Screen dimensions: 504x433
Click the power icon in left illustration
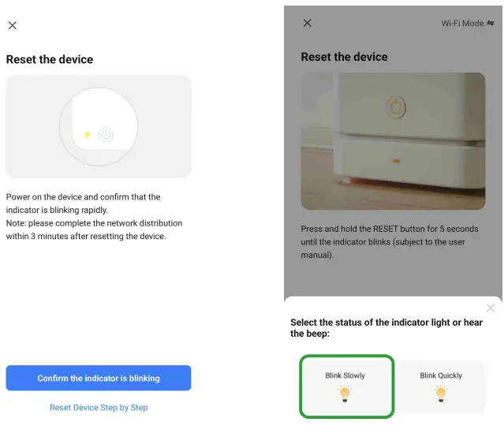pyautogui.click(x=106, y=135)
